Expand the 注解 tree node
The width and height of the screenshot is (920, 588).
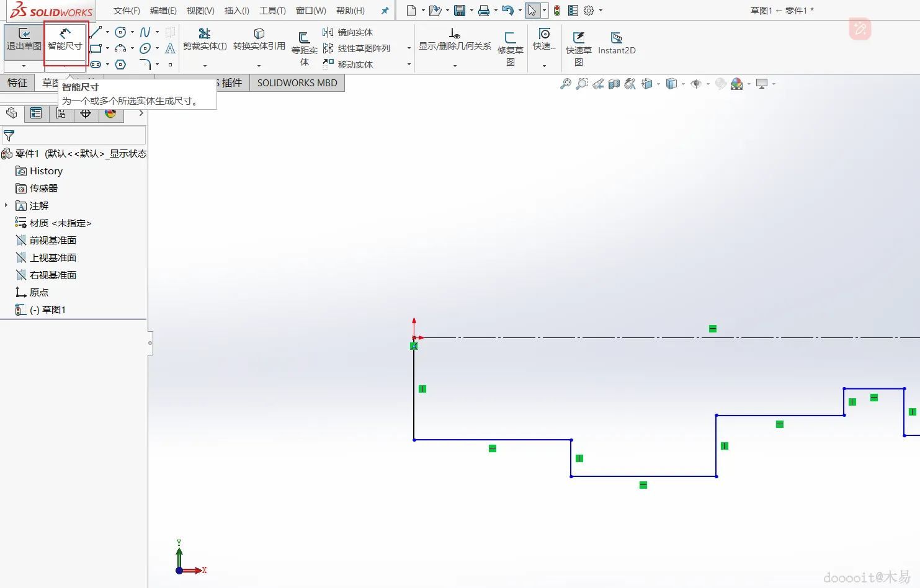pos(6,205)
